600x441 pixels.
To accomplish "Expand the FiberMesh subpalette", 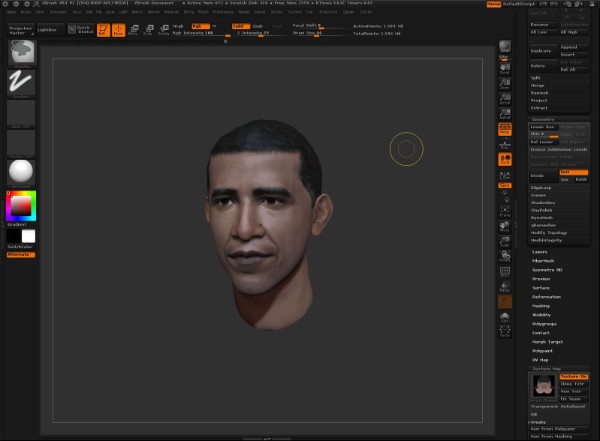I will point(543,261).
